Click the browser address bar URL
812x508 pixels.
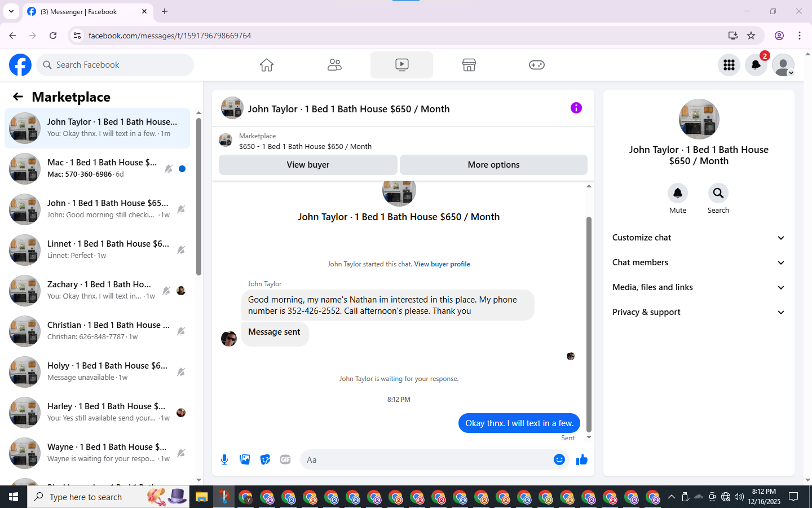point(170,36)
